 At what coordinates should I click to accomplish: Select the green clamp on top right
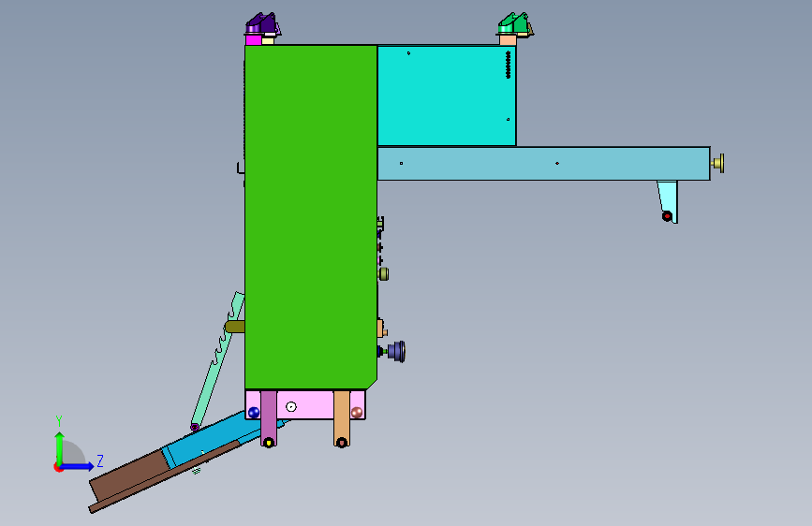[x=515, y=23]
